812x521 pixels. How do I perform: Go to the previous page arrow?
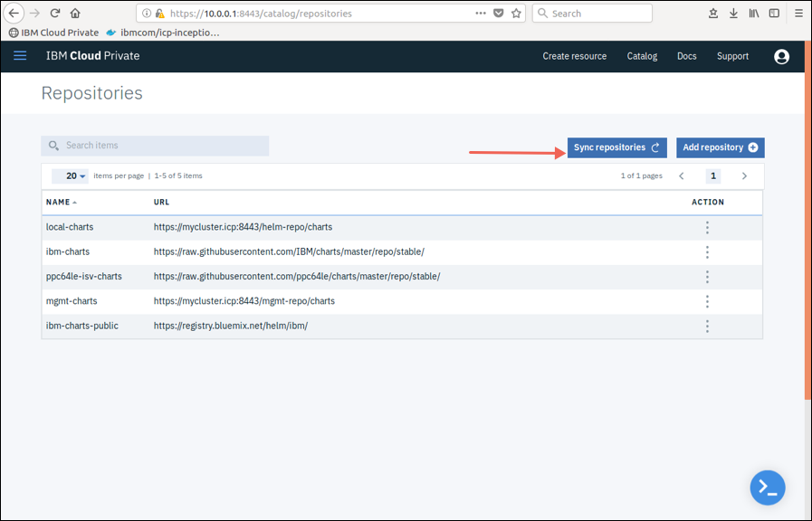[682, 175]
